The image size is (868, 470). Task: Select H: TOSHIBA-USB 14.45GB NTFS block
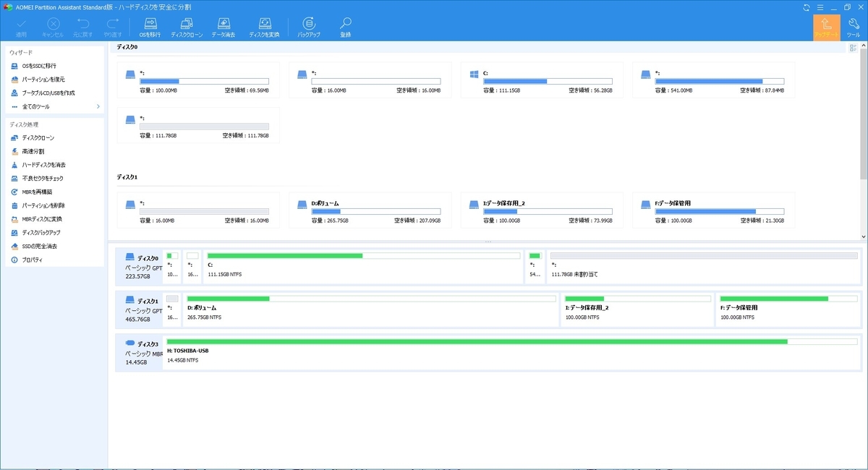click(x=511, y=352)
